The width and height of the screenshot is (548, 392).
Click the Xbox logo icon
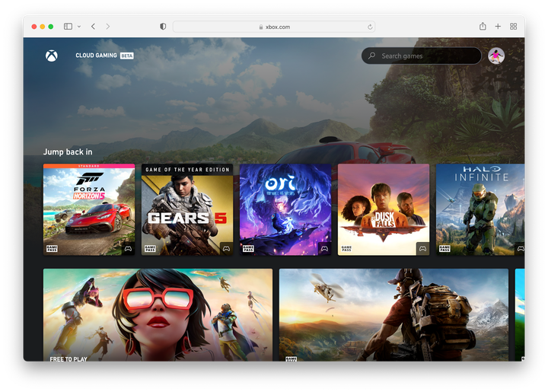click(x=52, y=56)
